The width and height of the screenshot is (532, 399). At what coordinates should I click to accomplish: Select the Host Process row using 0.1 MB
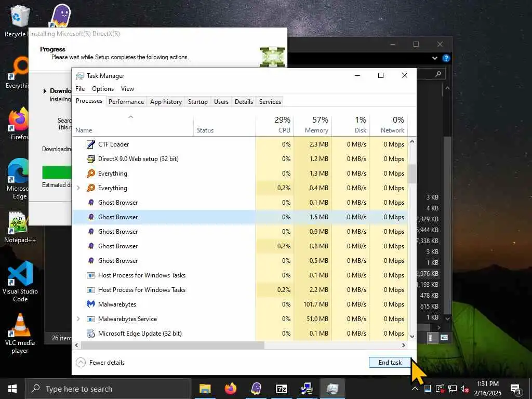pyautogui.click(x=240, y=275)
